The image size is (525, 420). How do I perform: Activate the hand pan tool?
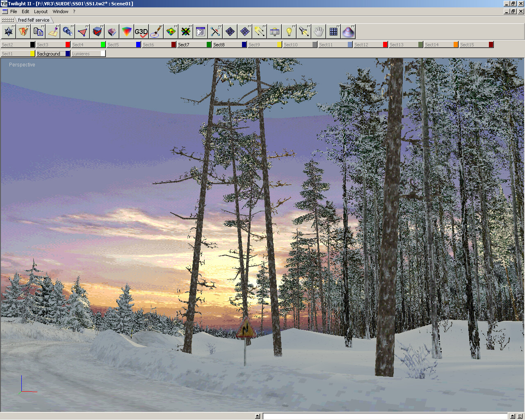pos(319,31)
